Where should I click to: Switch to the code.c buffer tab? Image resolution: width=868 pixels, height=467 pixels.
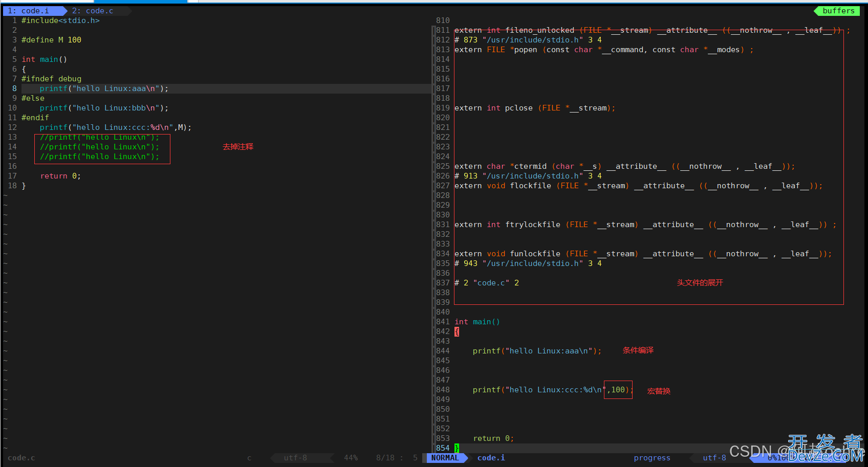click(93, 11)
